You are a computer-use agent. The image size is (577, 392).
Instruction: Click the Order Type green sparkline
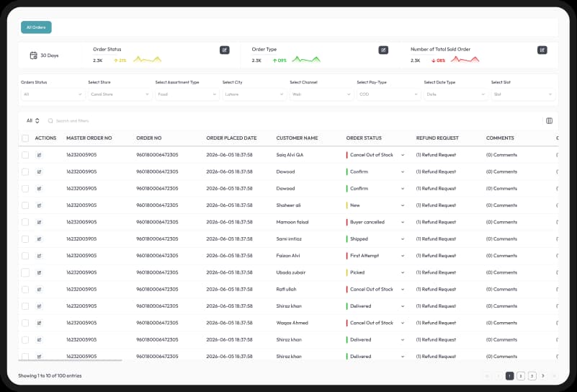[x=306, y=59]
